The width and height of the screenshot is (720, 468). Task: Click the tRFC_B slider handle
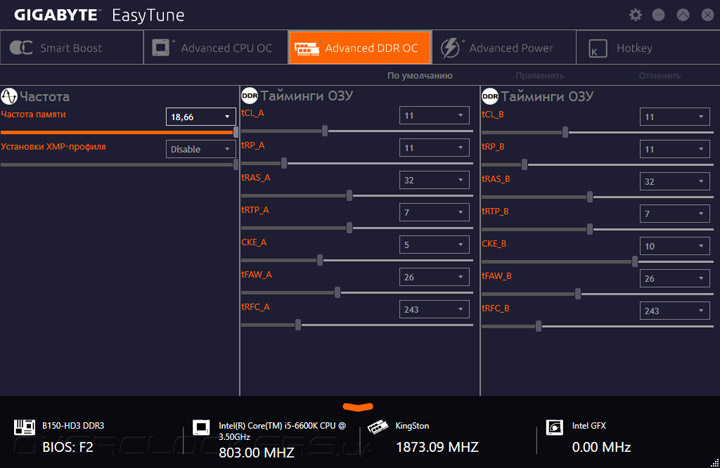538,327
